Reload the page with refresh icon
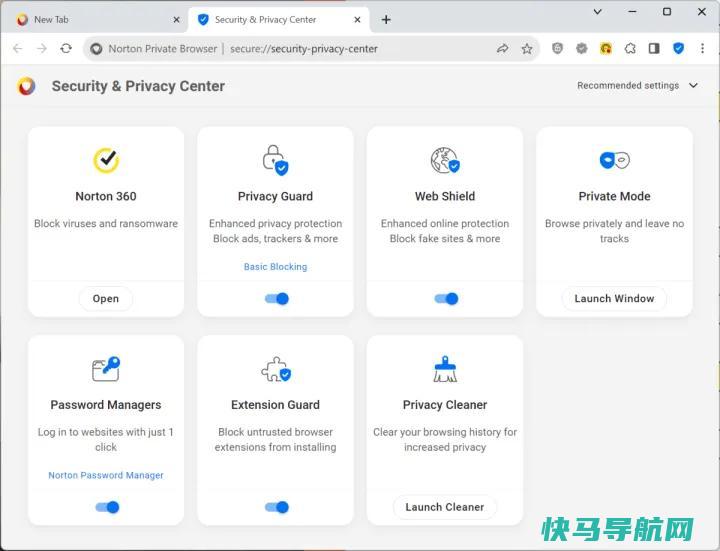 click(x=66, y=48)
